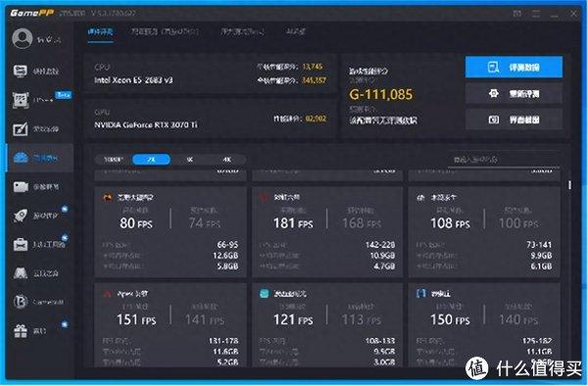Click the dark button with gear icon

(x=514, y=93)
